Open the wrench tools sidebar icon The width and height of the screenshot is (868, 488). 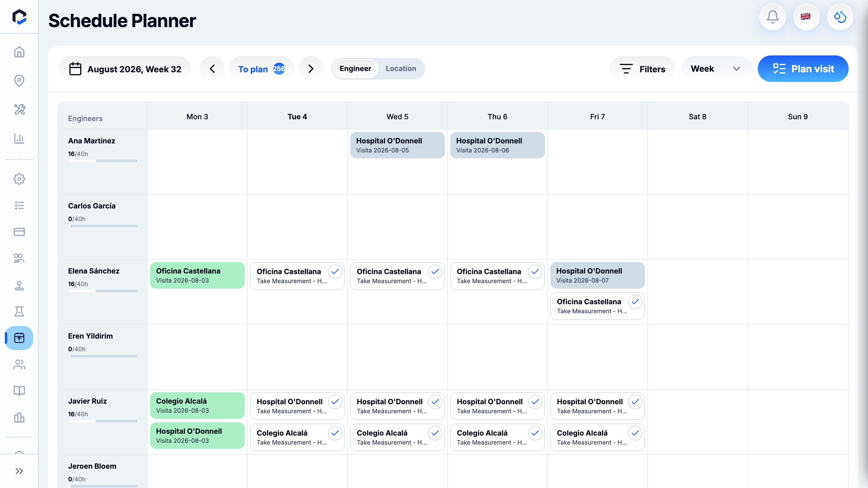coord(19,109)
